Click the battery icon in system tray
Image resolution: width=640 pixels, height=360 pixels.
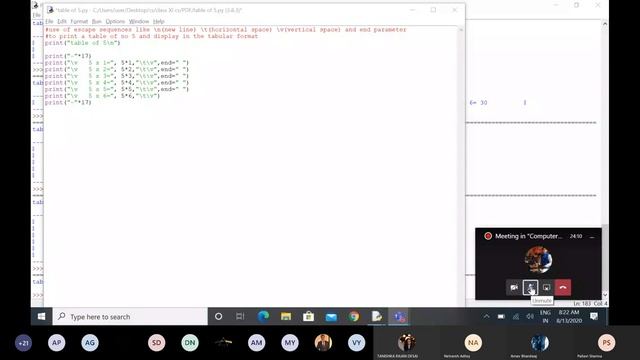(x=501, y=316)
